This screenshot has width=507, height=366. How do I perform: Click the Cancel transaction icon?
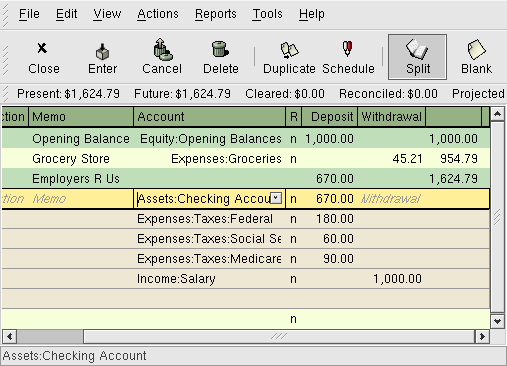[162, 49]
